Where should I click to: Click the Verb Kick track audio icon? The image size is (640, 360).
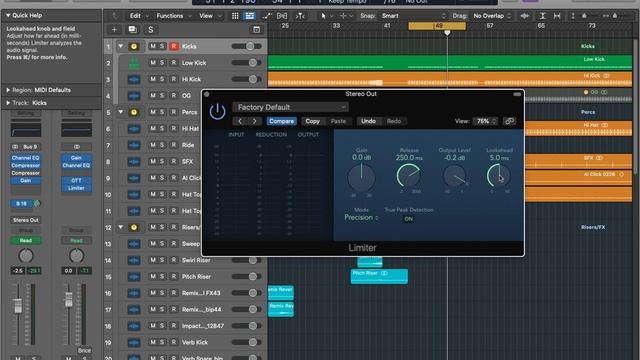pyautogui.click(x=134, y=342)
